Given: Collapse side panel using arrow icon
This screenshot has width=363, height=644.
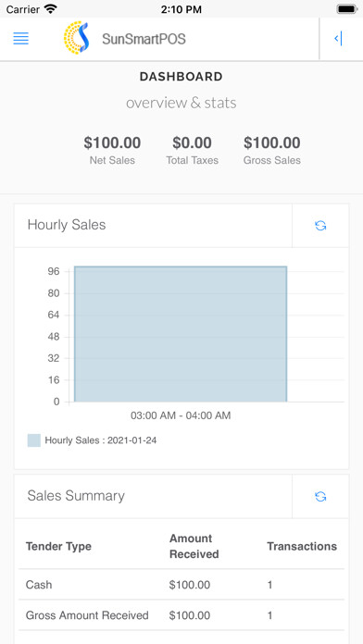Looking at the screenshot, I should pyautogui.click(x=338, y=39).
